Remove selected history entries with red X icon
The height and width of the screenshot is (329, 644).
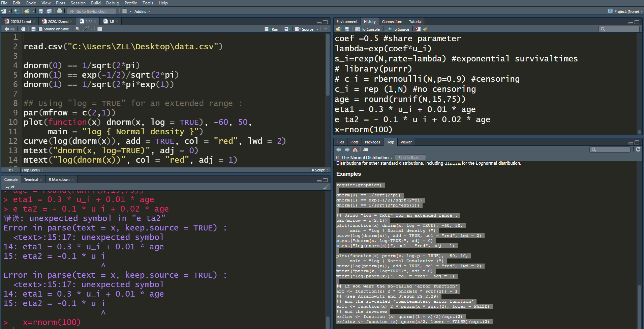418,29
